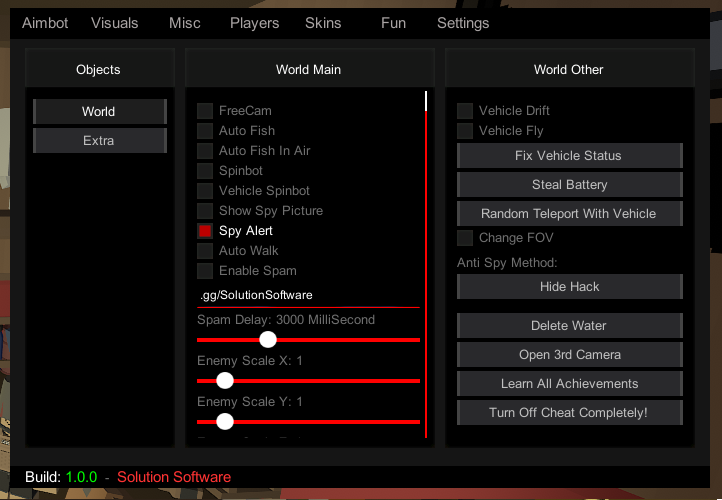Select the Misc tab
The width and height of the screenshot is (722, 500).
click(185, 23)
